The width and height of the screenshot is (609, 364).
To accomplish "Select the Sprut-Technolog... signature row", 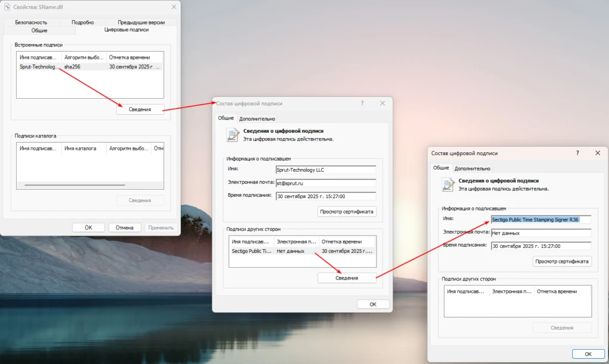I will click(x=90, y=67).
